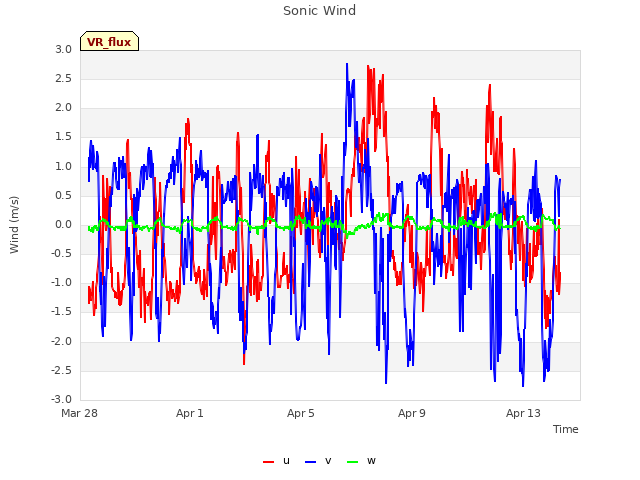Click the 0.0 y-axis tick label
The width and height of the screenshot is (640, 480).
click(x=64, y=224)
